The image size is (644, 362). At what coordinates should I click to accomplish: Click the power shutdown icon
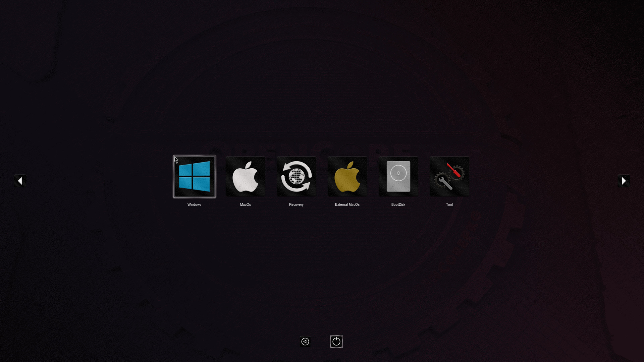(336, 342)
